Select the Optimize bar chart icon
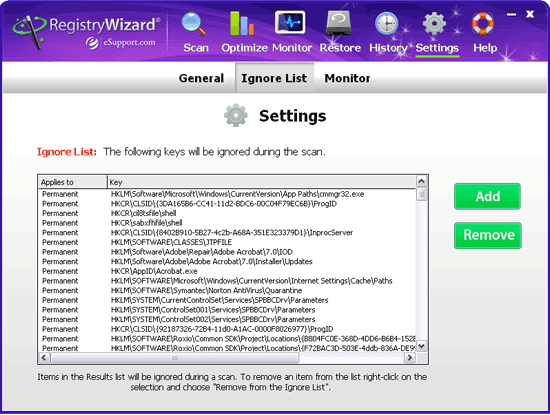Viewport: 550px width, 415px height. pyautogui.click(x=242, y=24)
